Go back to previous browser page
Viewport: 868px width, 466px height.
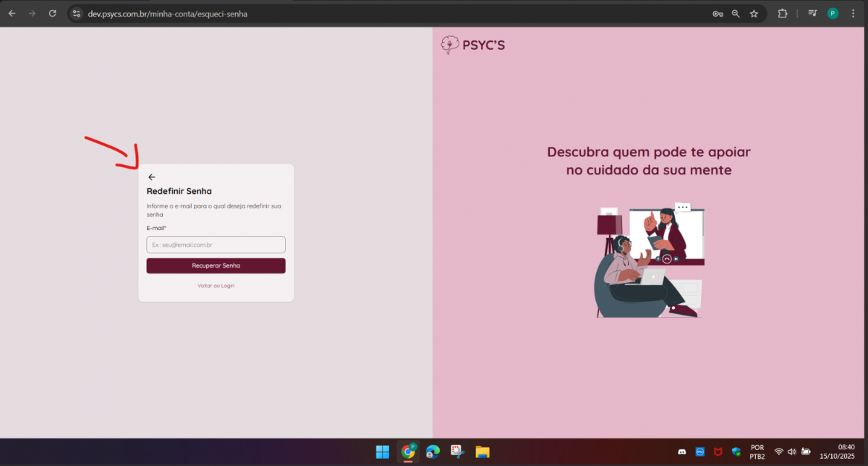coord(12,14)
